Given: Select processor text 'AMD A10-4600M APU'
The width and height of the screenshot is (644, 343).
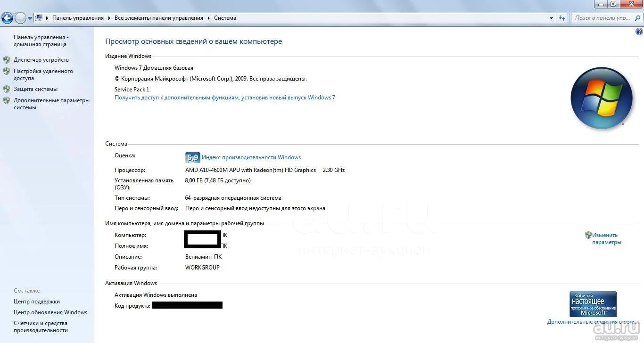Looking at the screenshot, I should click(212, 170).
